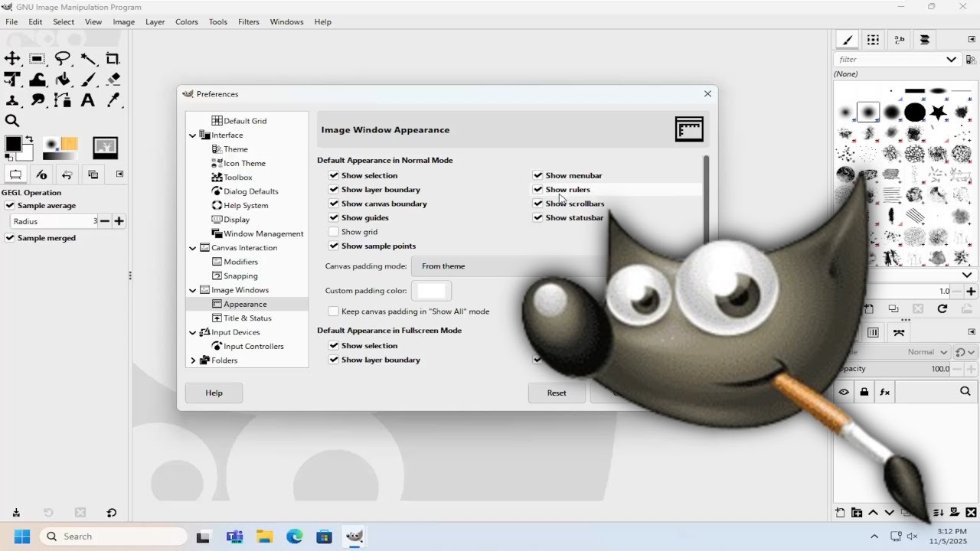Select the Move tool in toolbox

point(12,59)
